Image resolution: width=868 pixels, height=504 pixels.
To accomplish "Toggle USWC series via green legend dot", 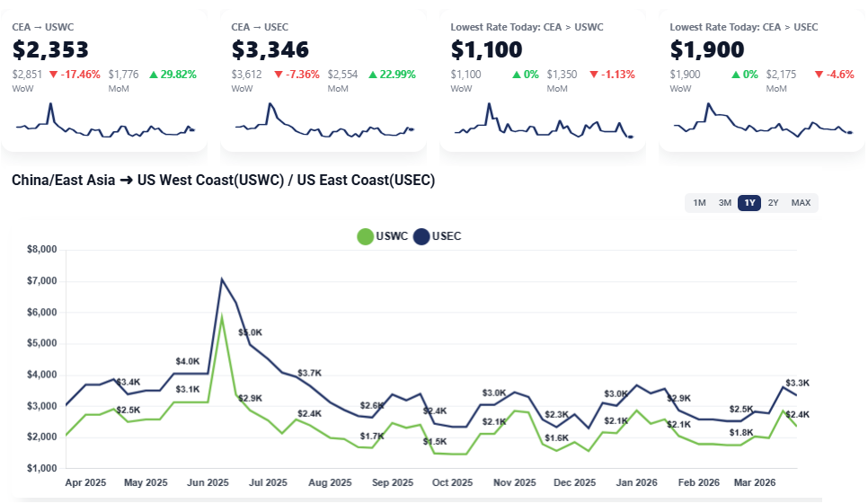I will [x=365, y=236].
